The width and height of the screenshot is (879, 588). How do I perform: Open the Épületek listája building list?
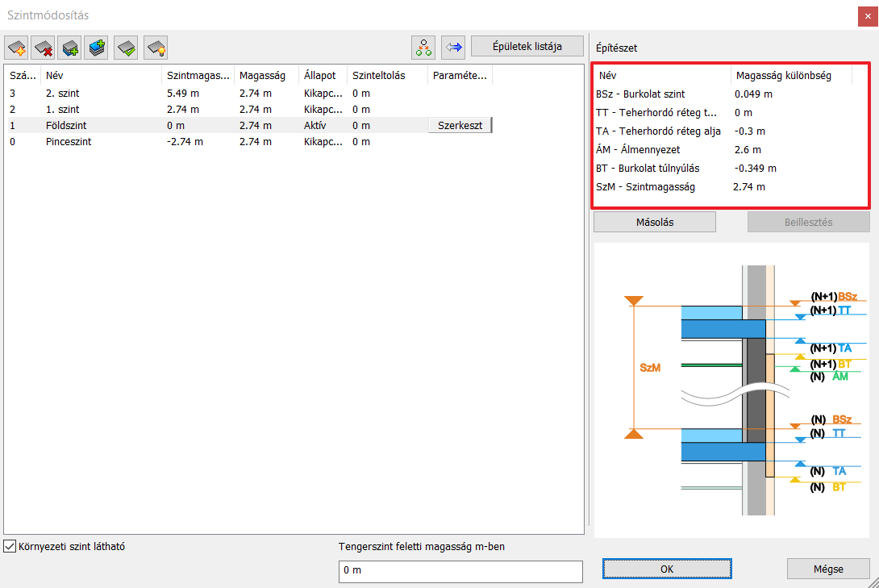coord(527,46)
